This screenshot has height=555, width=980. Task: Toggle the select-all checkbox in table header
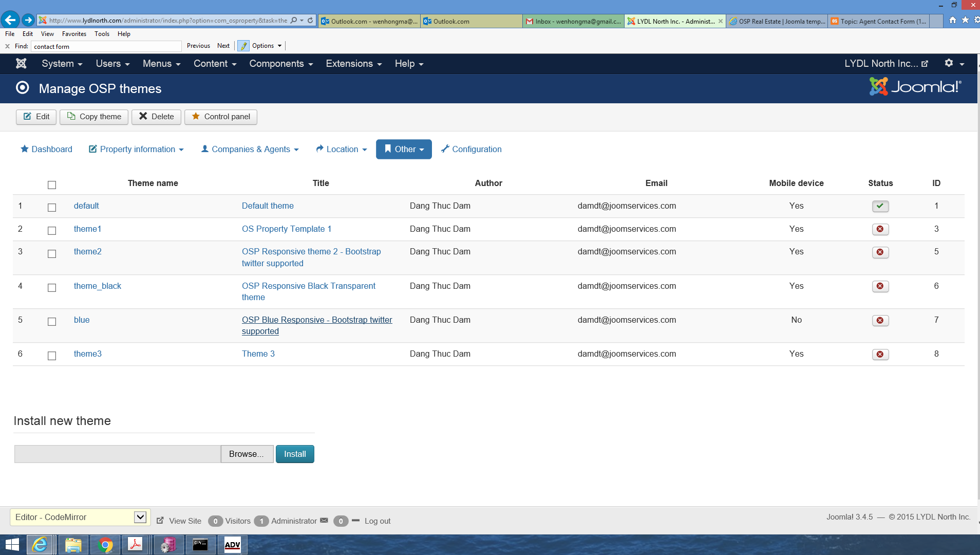pos(52,184)
